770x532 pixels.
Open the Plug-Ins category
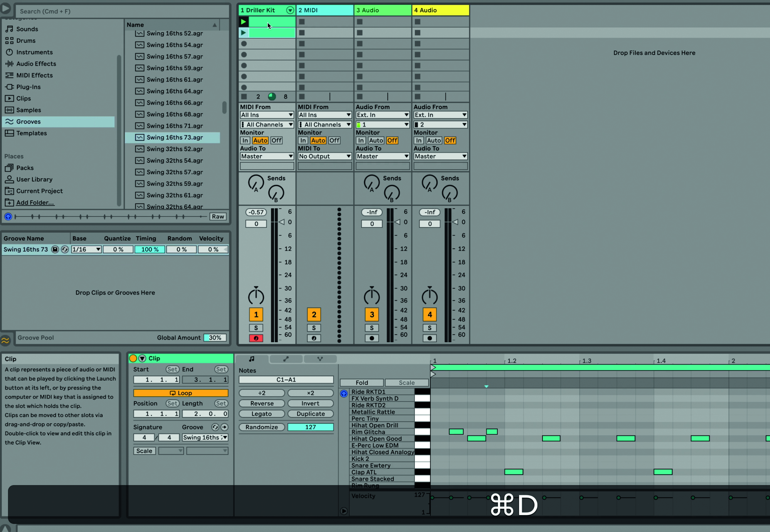[x=28, y=87]
